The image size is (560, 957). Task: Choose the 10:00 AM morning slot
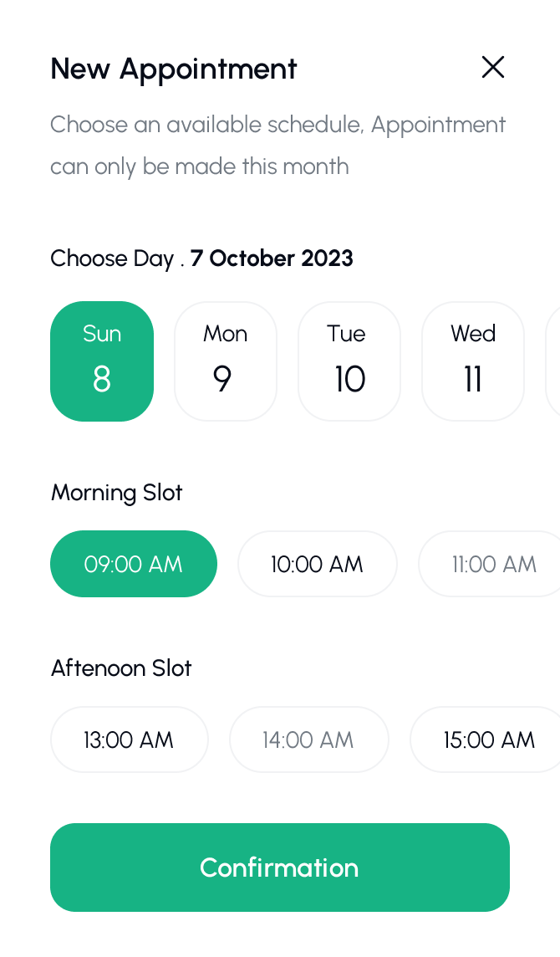click(x=317, y=564)
